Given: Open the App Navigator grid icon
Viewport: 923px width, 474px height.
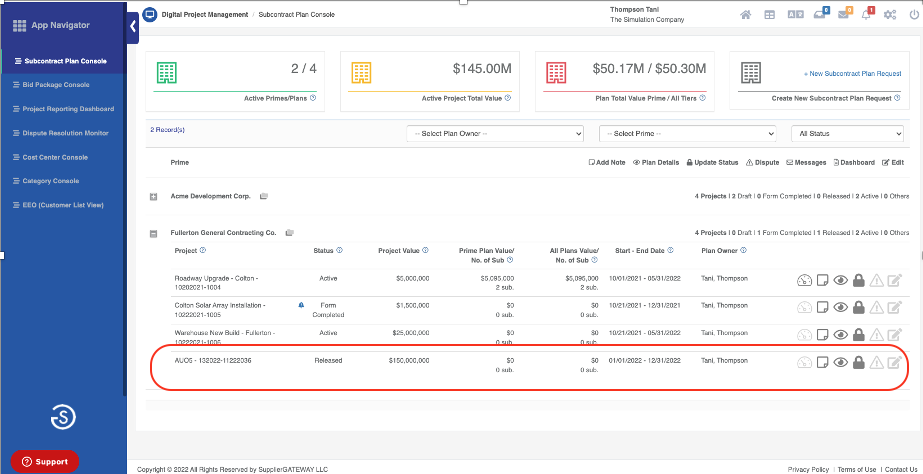Looking at the screenshot, I should click(19, 25).
